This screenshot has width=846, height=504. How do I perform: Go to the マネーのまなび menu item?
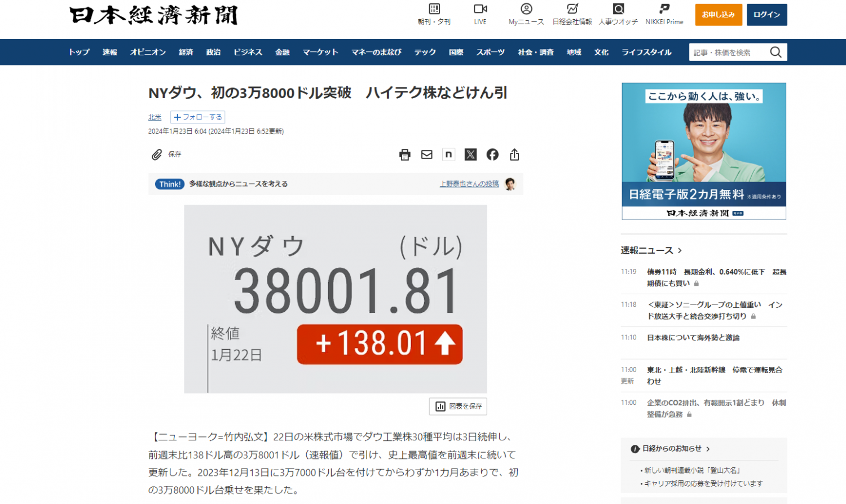click(x=376, y=52)
